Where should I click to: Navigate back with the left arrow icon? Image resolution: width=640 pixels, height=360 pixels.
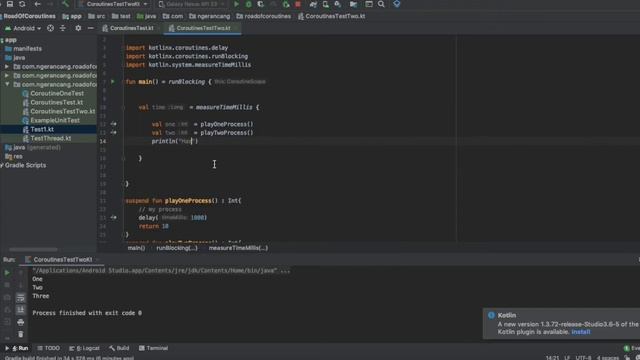click(38, 4)
